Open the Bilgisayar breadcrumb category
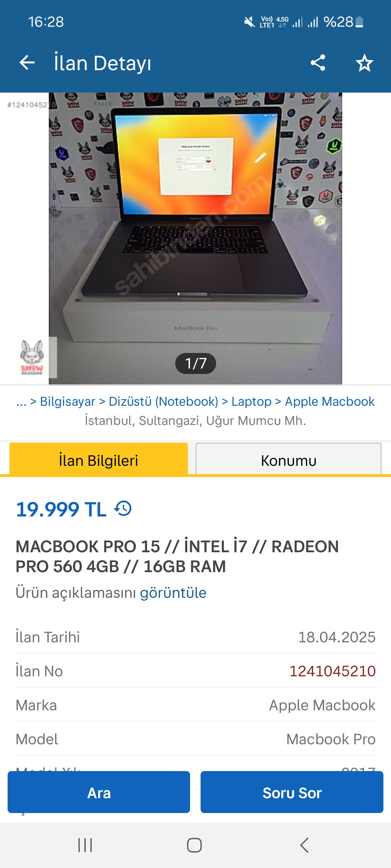This screenshot has width=391, height=868. click(x=68, y=401)
